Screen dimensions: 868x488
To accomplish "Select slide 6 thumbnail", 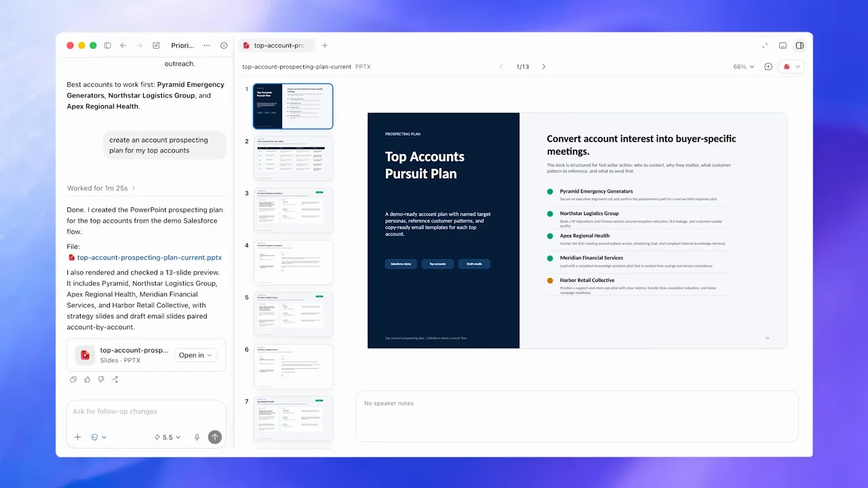I will 293,367.
